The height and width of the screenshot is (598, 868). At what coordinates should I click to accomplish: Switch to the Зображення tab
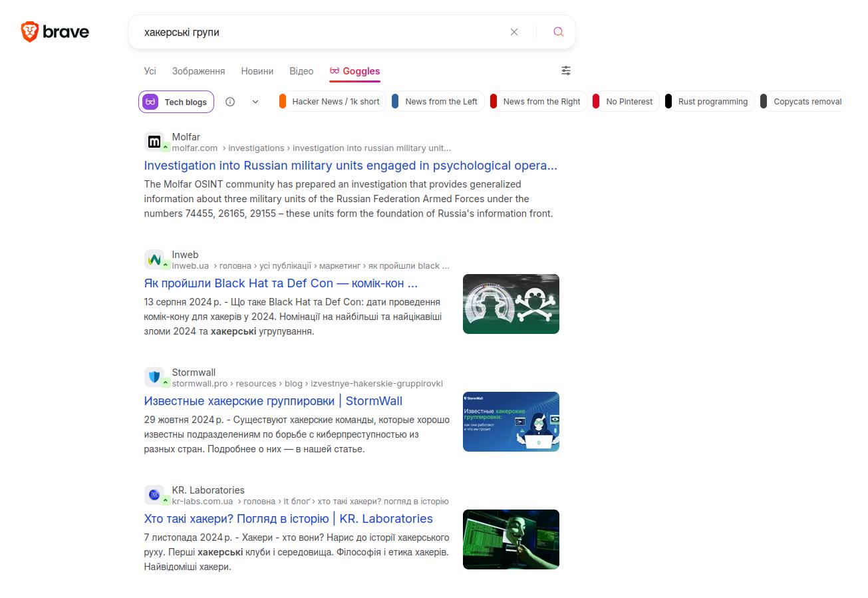[198, 71]
